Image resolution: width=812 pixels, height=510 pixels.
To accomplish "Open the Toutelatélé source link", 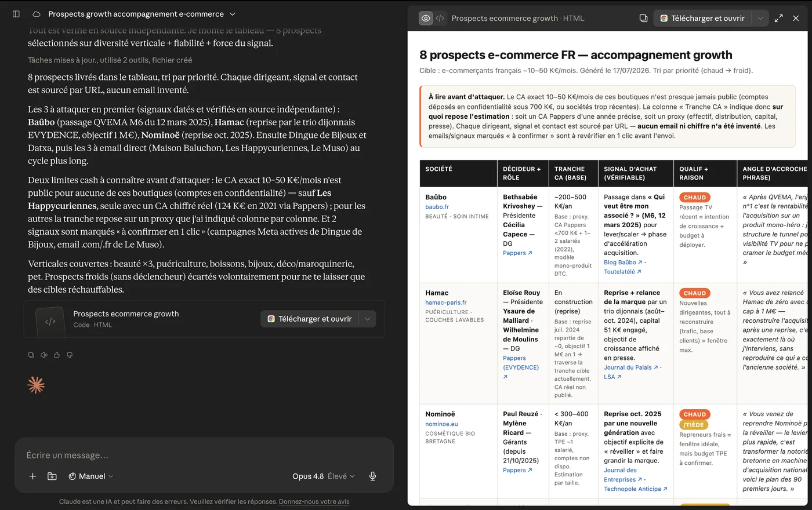I will point(623,272).
